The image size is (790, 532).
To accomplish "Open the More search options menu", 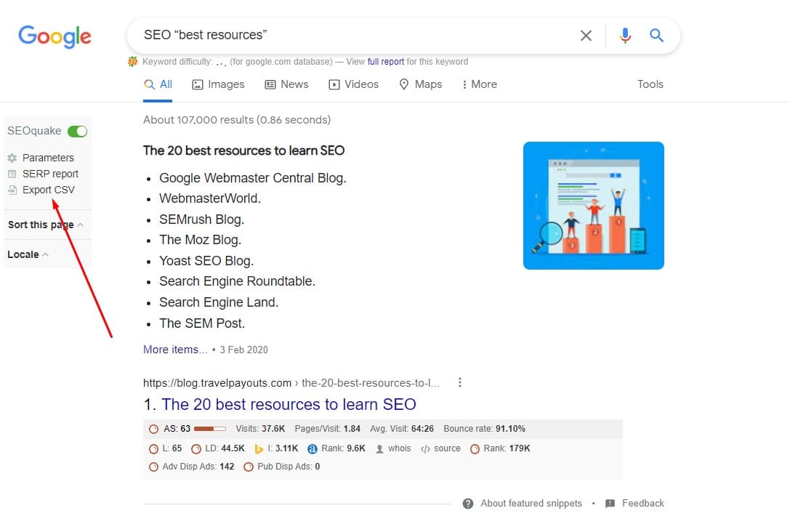I will [x=479, y=84].
